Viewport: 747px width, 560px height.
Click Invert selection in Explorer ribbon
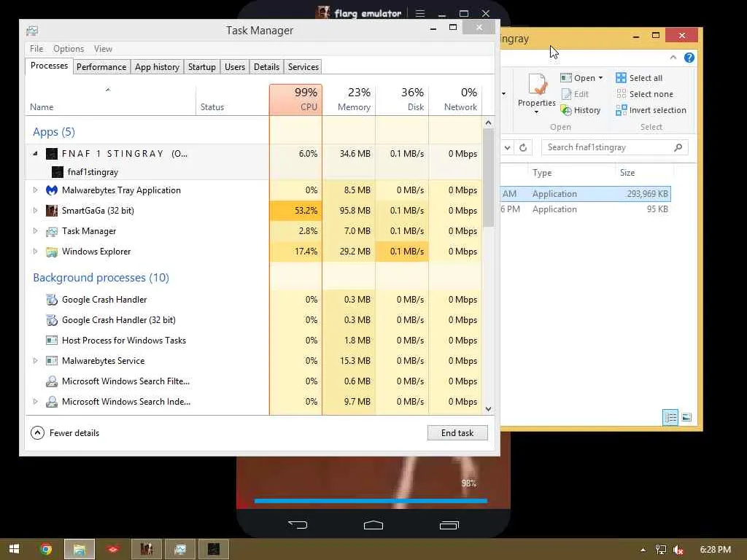coord(651,110)
